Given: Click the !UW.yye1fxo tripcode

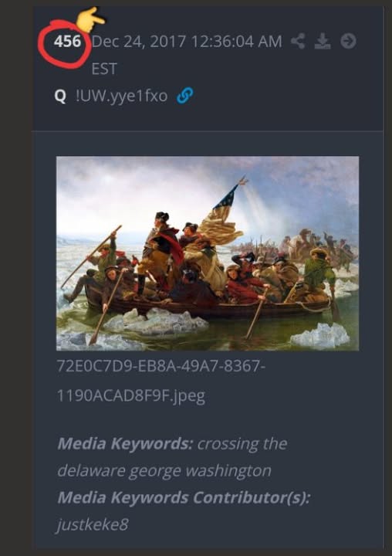Looking at the screenshot, I should [x=121, y=96].
